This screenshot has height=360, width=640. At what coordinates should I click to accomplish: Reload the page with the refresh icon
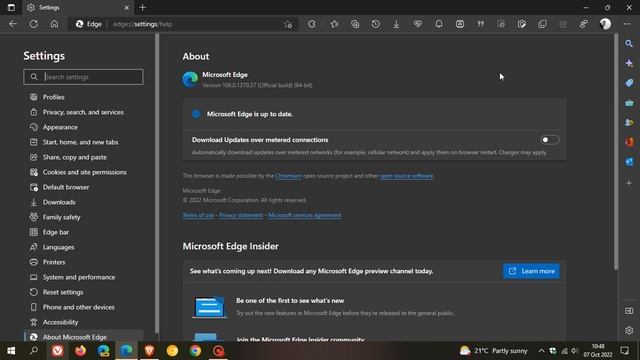[x=34, y=24]
